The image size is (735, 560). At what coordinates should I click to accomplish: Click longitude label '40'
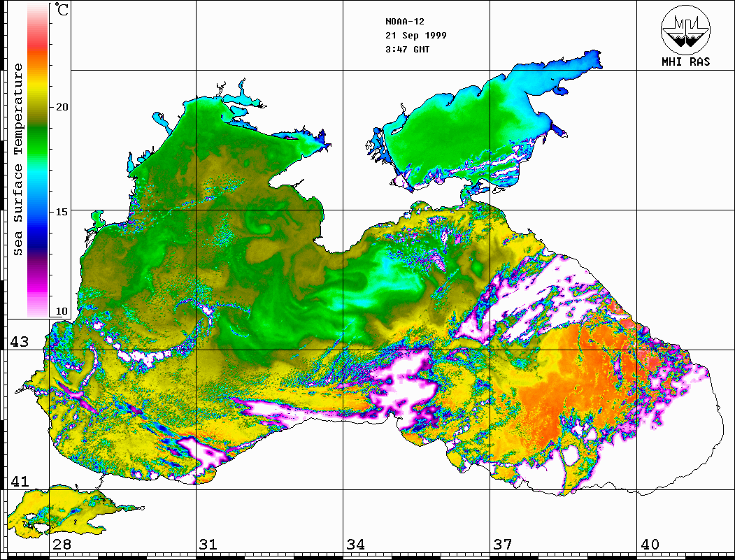point(650,545)
